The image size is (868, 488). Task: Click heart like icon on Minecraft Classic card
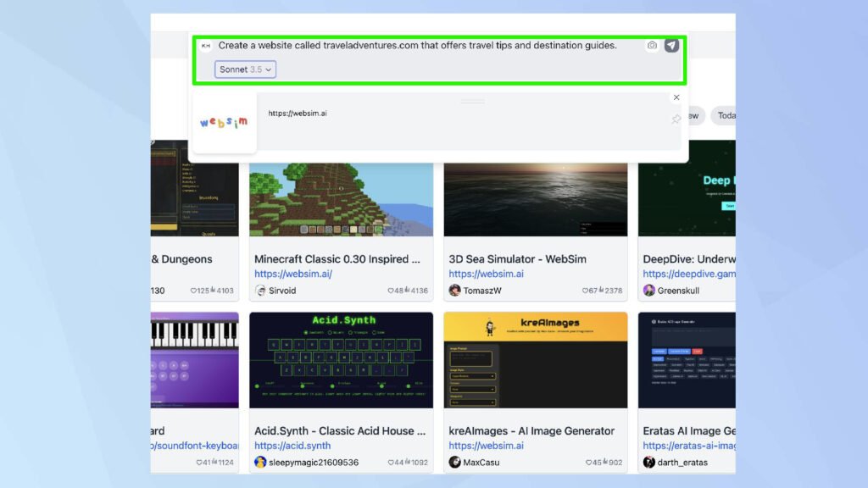coord(391,291)
